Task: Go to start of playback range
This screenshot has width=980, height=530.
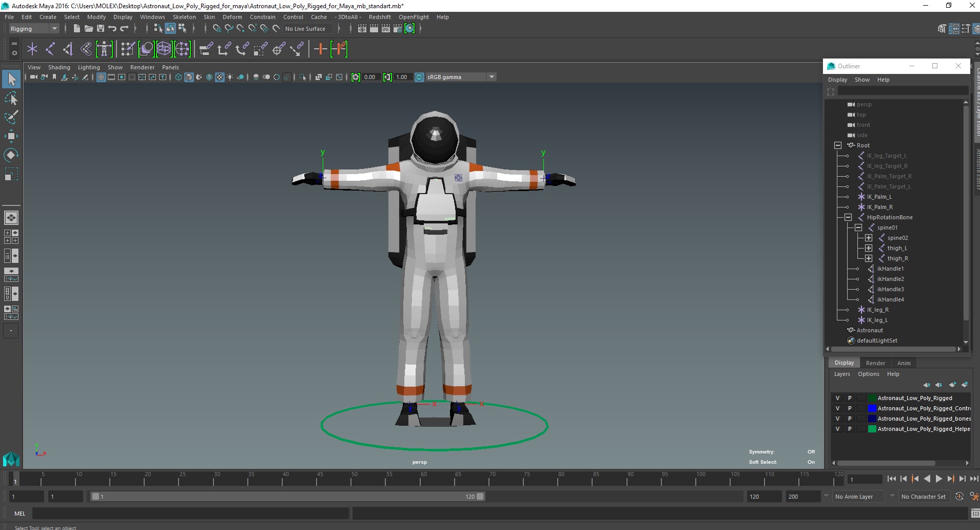Action: coord(891,479)
